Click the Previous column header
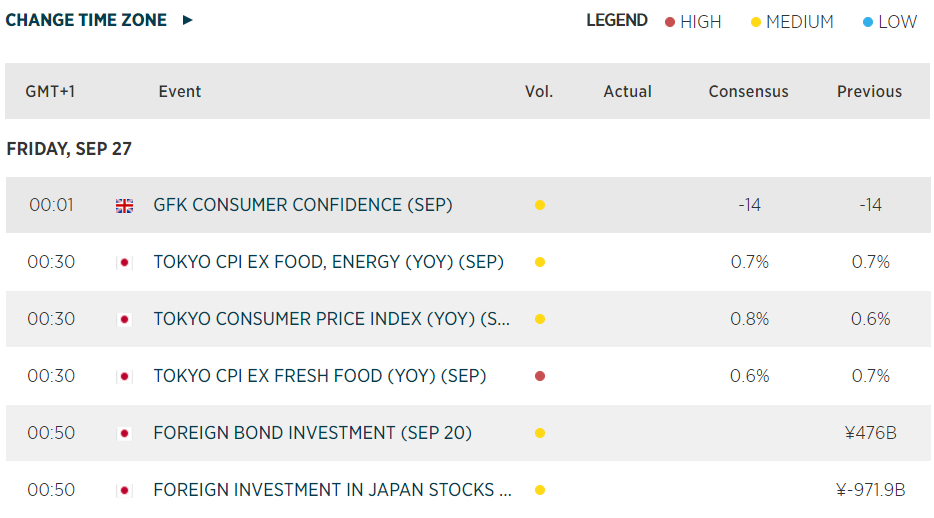The width and height of the screenshot is (934, 518). tap(869, 91)
